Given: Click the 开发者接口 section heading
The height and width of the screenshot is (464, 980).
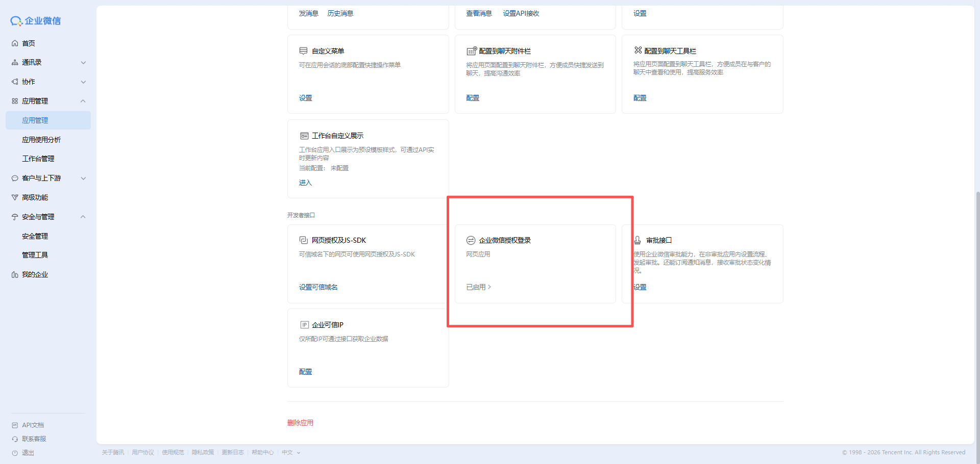Looking at the screenshot, I should pyautogui.click(x=301, y=215).
